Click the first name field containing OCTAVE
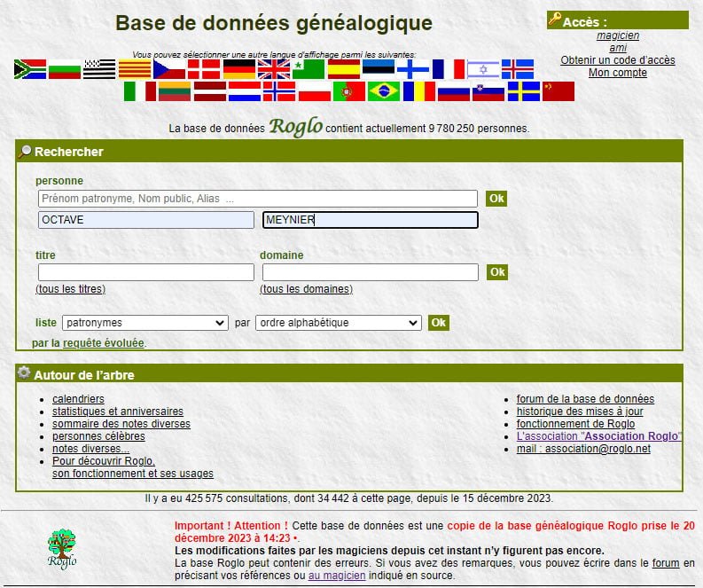The width and height of the screenshot is (703, 588). pos(146,220)
